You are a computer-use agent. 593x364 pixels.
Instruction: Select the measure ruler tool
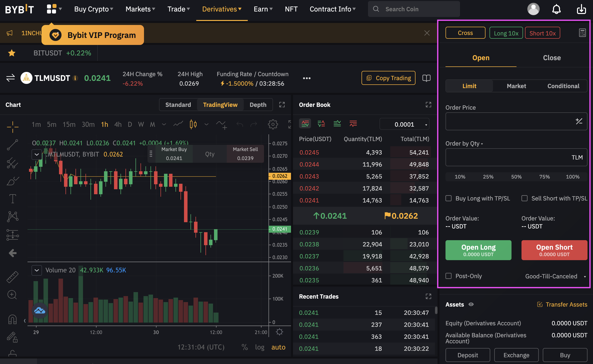12,277
